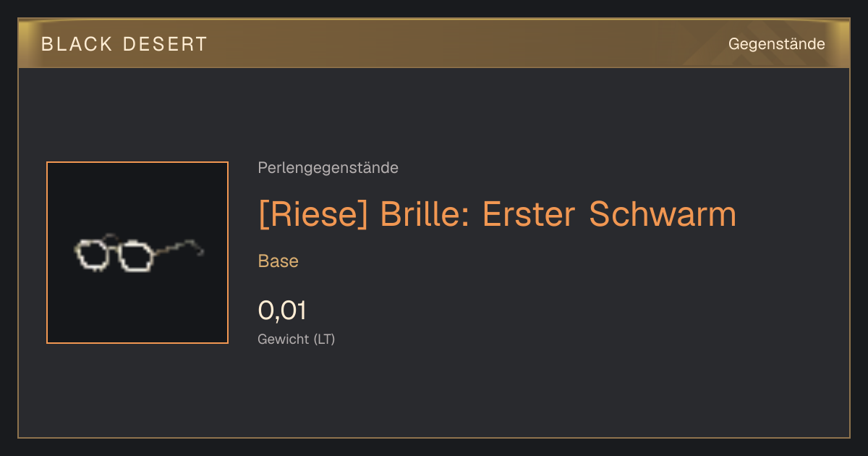The image size is (868, 456).
Task: Click the temple arm of the glasses
Action: click(x=179, y=248)
